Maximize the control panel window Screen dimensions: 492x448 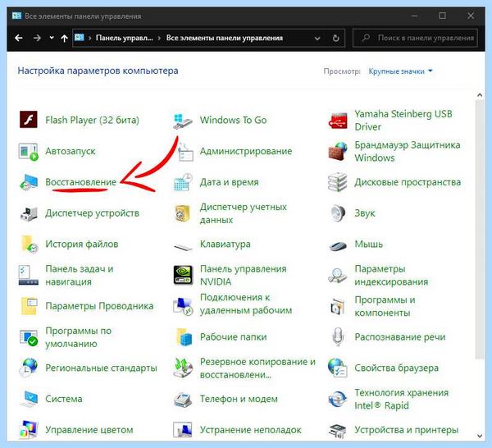click(x=443, y=16)
